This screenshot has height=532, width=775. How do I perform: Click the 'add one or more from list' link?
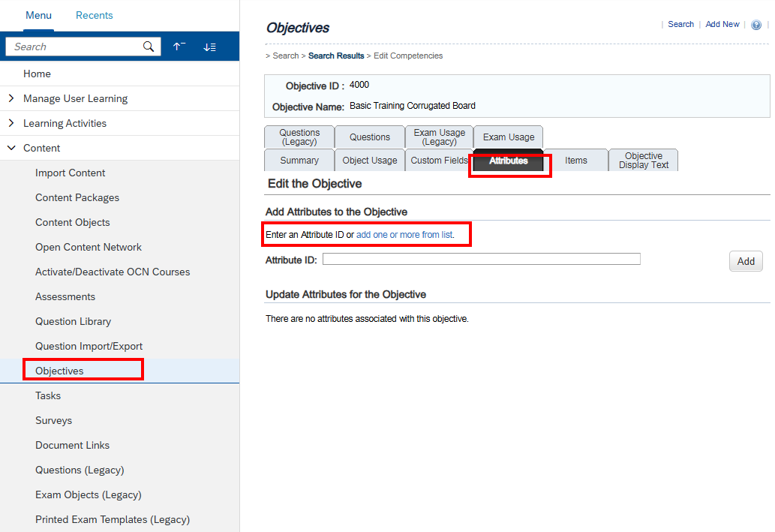[404, 235]
